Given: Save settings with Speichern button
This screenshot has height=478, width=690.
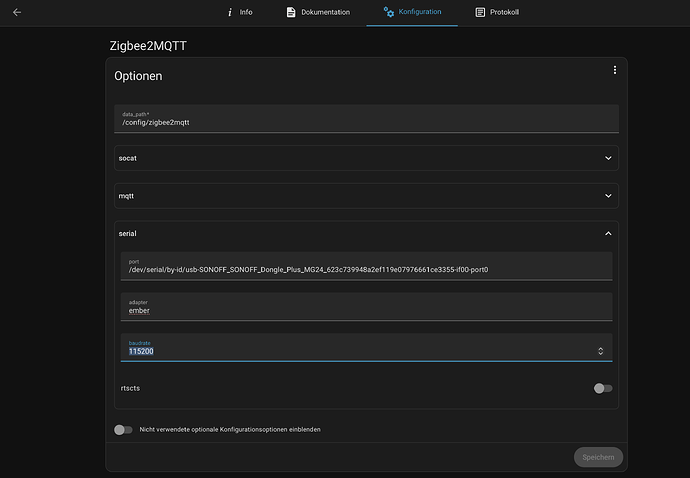Looking at the screenshot, I should point(598,457).
